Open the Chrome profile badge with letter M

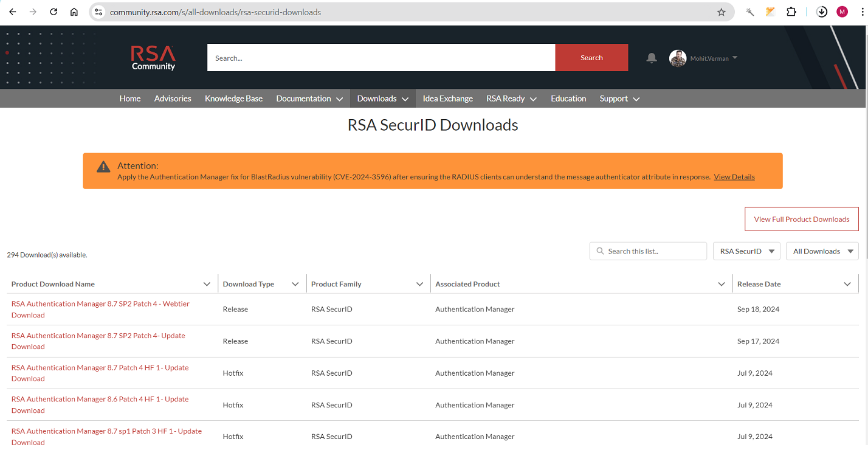(842, 11)
